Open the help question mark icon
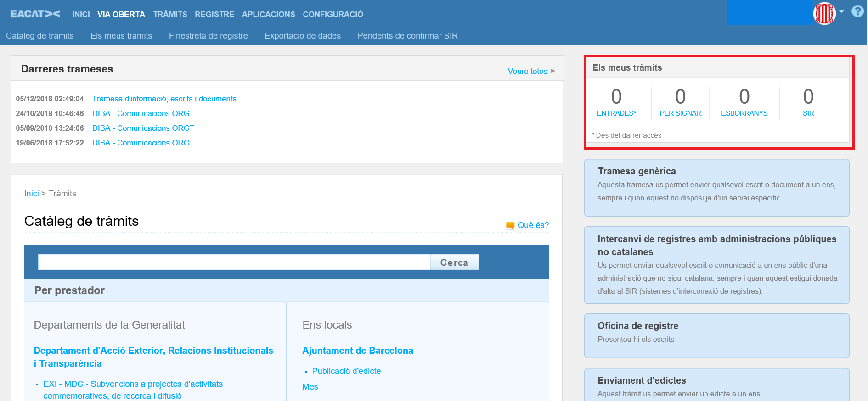868x401 pixels. tap(857, 11)
